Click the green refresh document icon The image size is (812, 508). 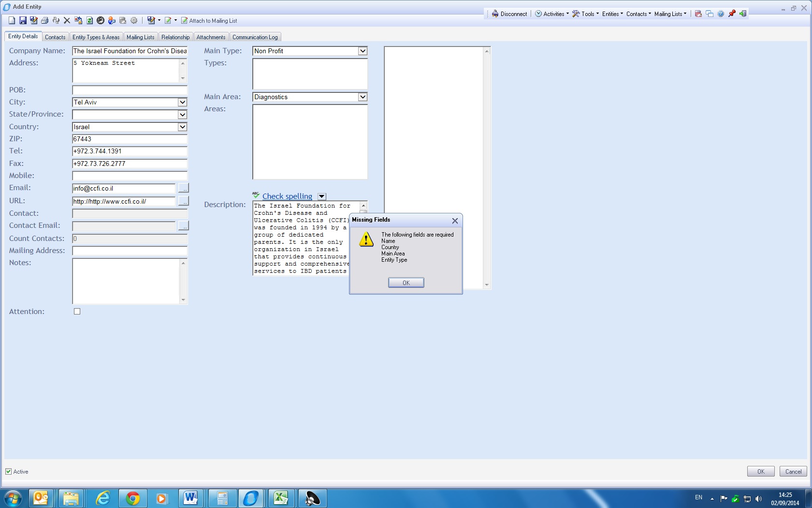[x=89, y=20]
